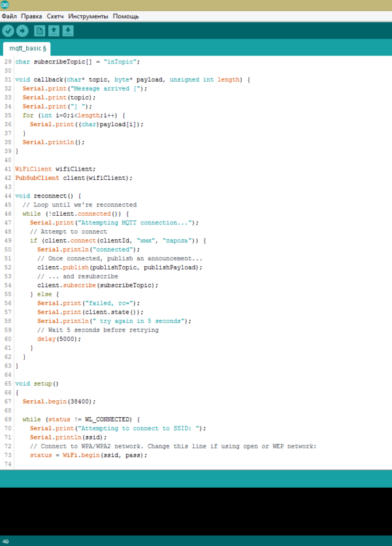Viewport: 392px width, 546px height.
Task: Click status bar line number 49
Action: [6, 541]
